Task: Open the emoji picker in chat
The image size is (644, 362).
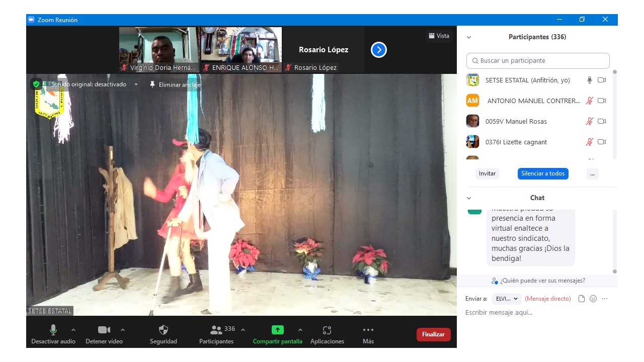Action: click(593, 299)
